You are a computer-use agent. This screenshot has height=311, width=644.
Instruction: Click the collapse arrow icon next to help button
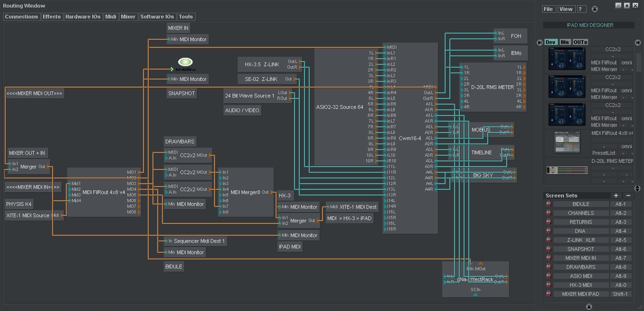(x=595, y=9)
